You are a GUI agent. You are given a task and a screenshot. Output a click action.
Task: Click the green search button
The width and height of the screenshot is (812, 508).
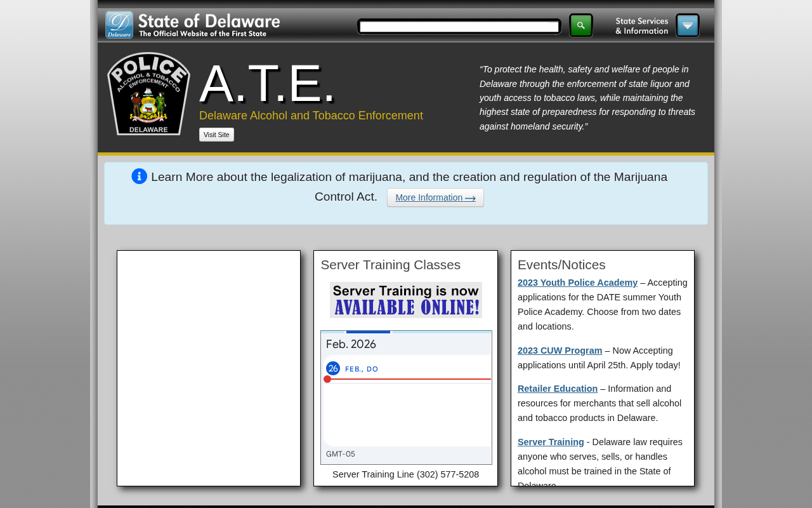coord(580,25)
